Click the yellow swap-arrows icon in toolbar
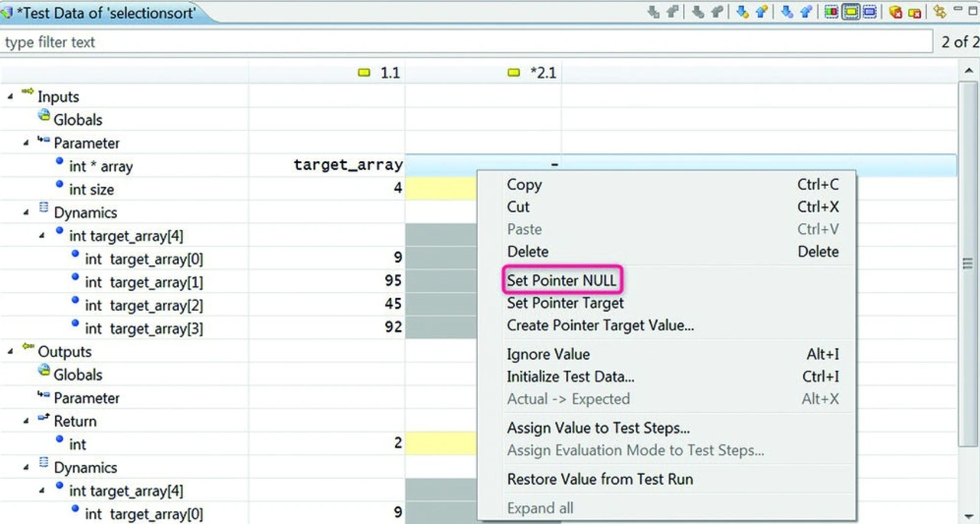Viewport: 980px width, 524px height. (x=939, y=12)
